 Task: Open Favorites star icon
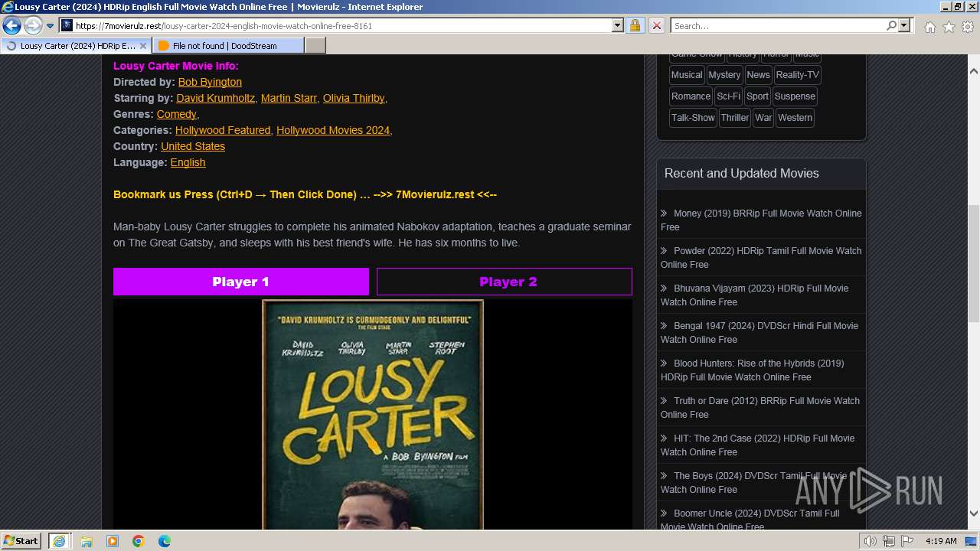[x=949, y=27]
